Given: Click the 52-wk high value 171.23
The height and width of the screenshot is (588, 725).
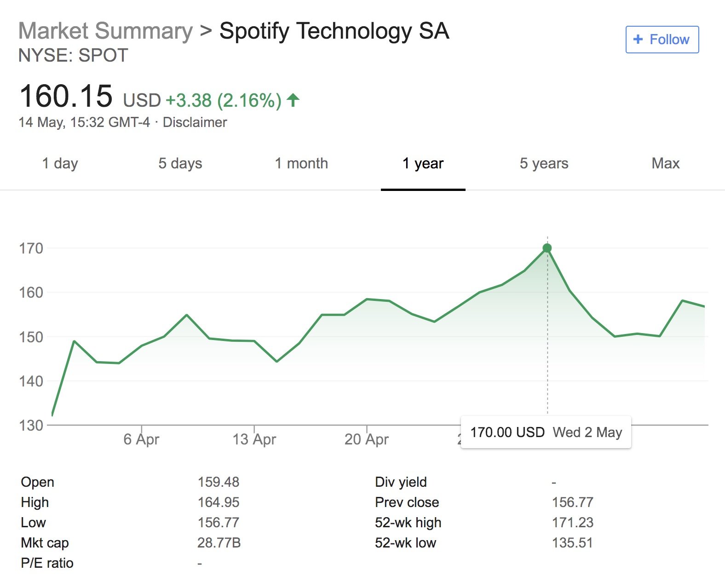Looking at the screenshot, I should [572, 523].
